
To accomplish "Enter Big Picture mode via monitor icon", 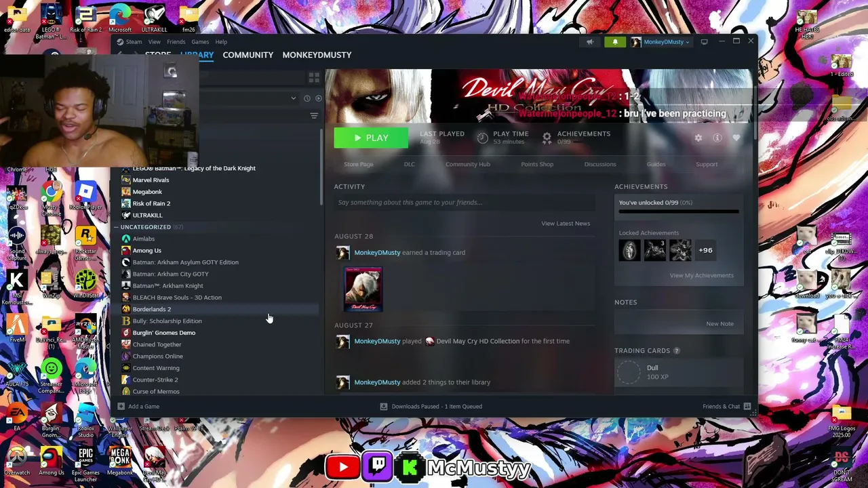I will click(x=704, y=42).
